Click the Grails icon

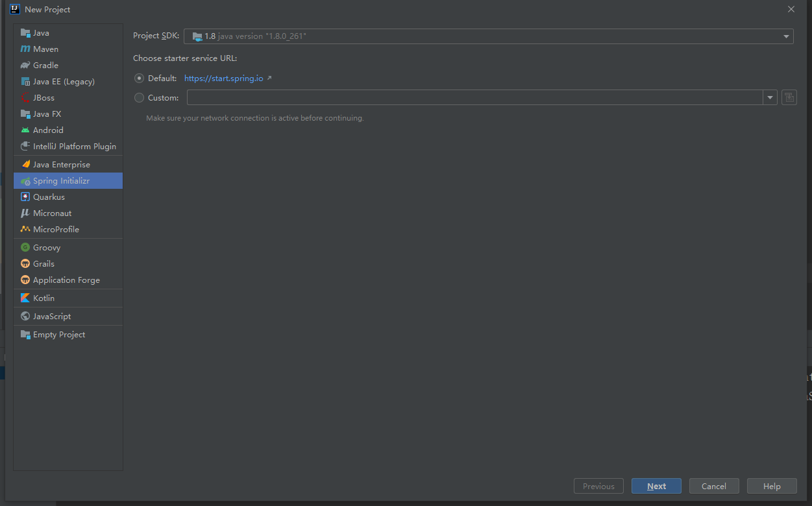[25, 264]
